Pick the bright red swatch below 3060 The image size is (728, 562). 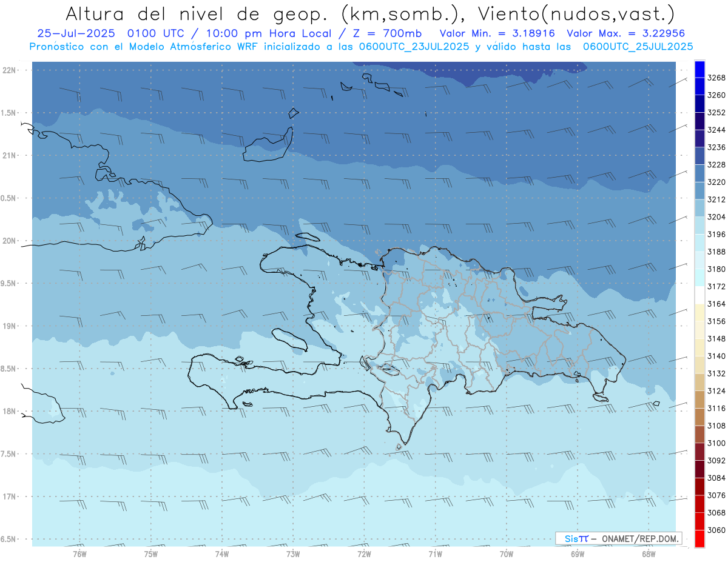(x=699, y=538)
